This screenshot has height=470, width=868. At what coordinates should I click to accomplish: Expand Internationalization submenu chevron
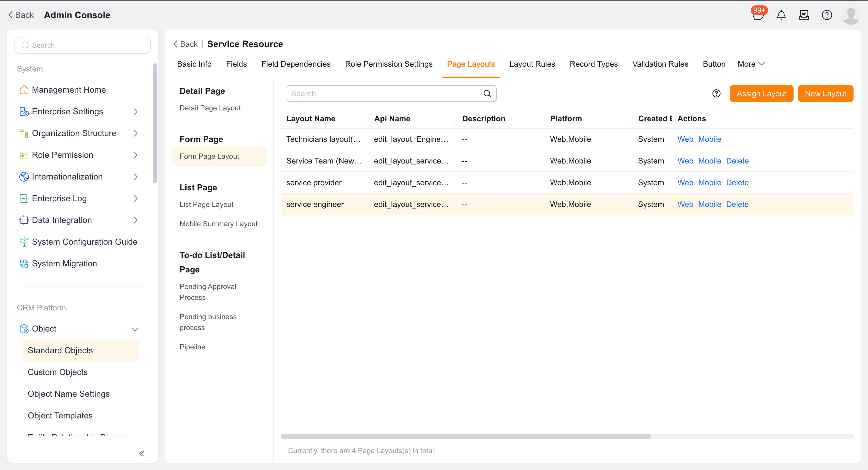coord(135,177)
